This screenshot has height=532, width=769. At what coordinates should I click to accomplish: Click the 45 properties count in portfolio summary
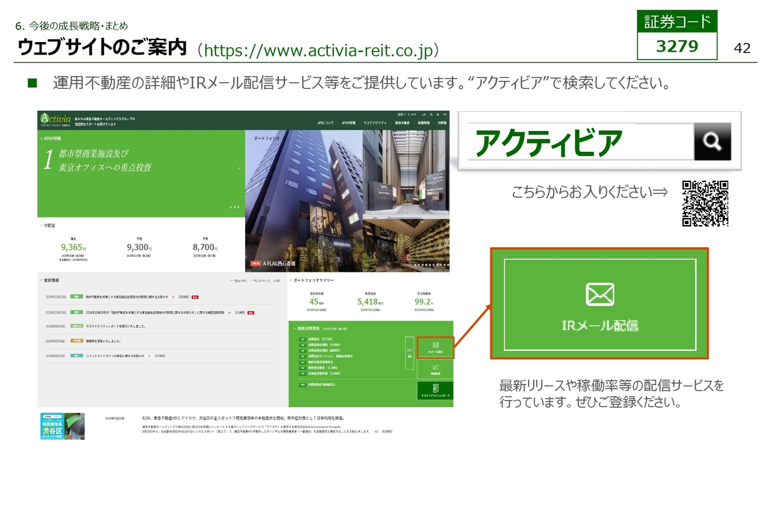(318, 302)
